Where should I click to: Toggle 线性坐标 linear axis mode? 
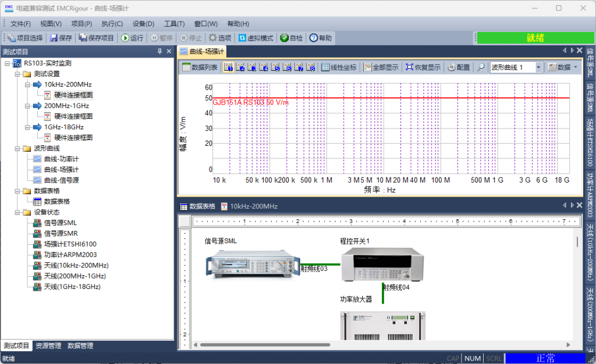(339, 67)
